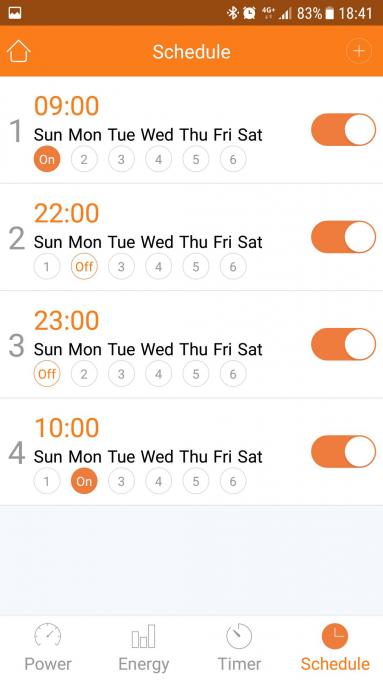Disable the 22:00 schedule switch
Screen dimensions: 383x680
click(x=344, y=237)
